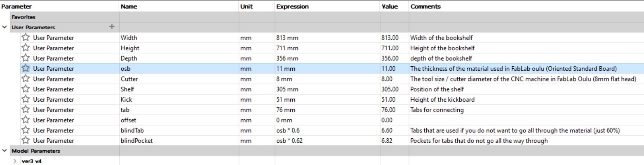Toggle star for Kick parameter
Image resolution: width=644 pixels, height=165 pixels.
click(x=26, y=100)
